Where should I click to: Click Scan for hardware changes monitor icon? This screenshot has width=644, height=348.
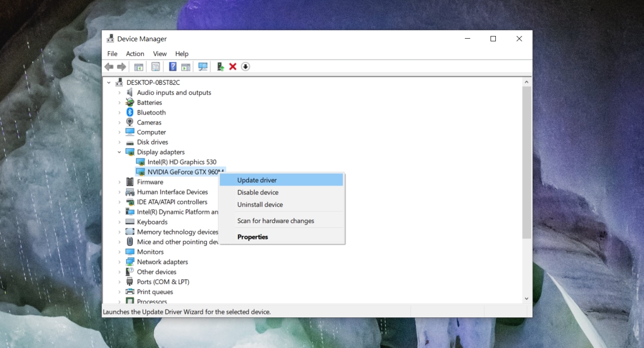203,67
